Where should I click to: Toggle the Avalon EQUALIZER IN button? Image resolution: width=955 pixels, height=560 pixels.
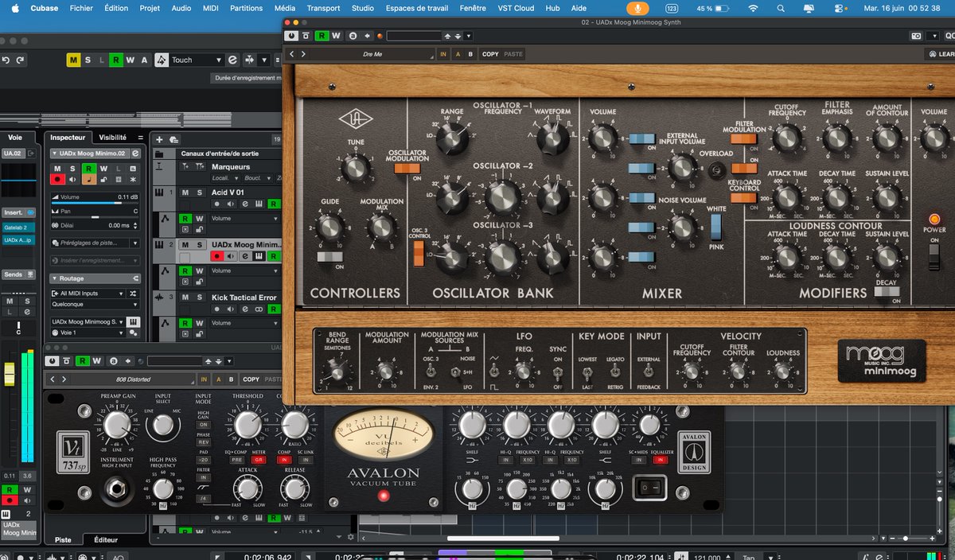pyautogui.click(x=659, y=460)
